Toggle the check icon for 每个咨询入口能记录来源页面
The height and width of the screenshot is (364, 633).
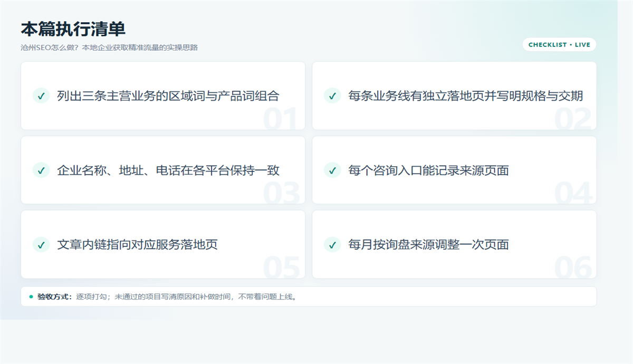pos(332,170)
